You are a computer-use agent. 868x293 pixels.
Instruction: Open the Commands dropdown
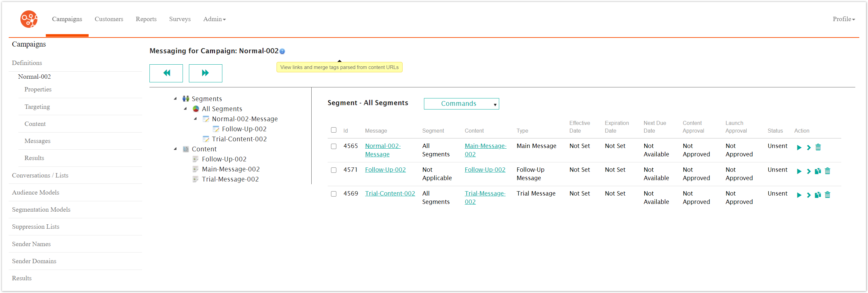461,103
